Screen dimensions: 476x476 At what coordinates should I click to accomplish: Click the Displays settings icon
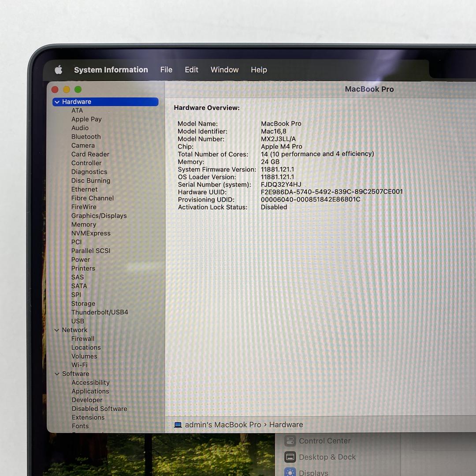point(290,472)
